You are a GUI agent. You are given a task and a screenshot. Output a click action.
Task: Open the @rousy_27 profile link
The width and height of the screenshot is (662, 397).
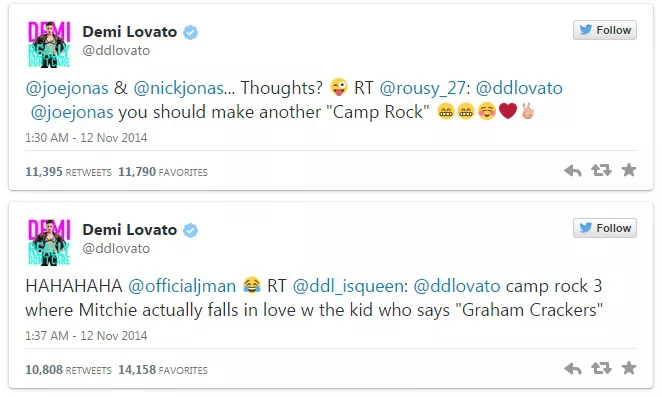423,88
